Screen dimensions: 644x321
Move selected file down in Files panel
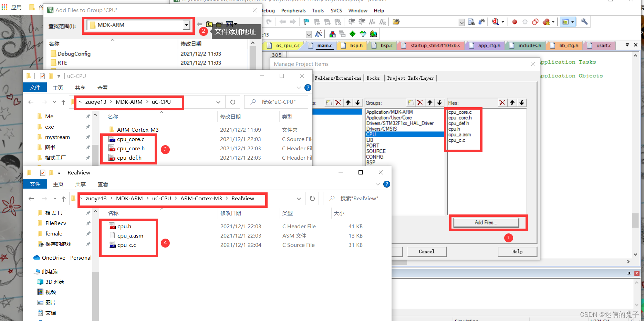click(x=522, y=103)
